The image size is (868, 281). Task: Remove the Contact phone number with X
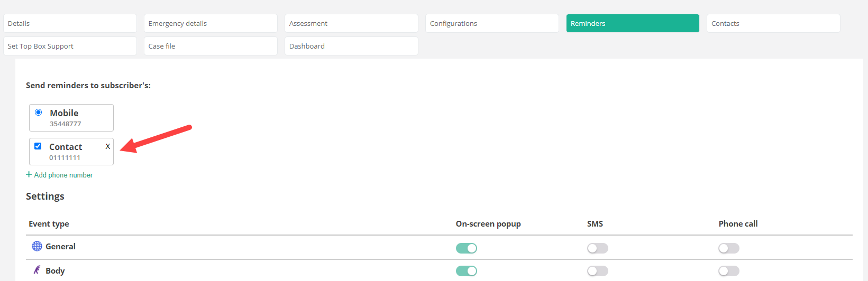coord(108,146)
